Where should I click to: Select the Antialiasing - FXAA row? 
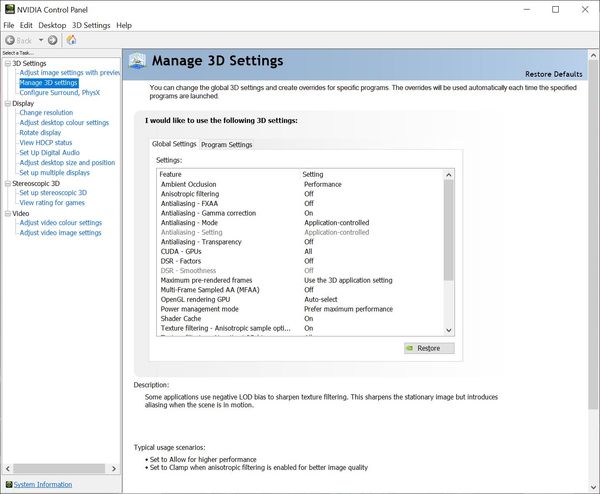[x=301, y=203]
